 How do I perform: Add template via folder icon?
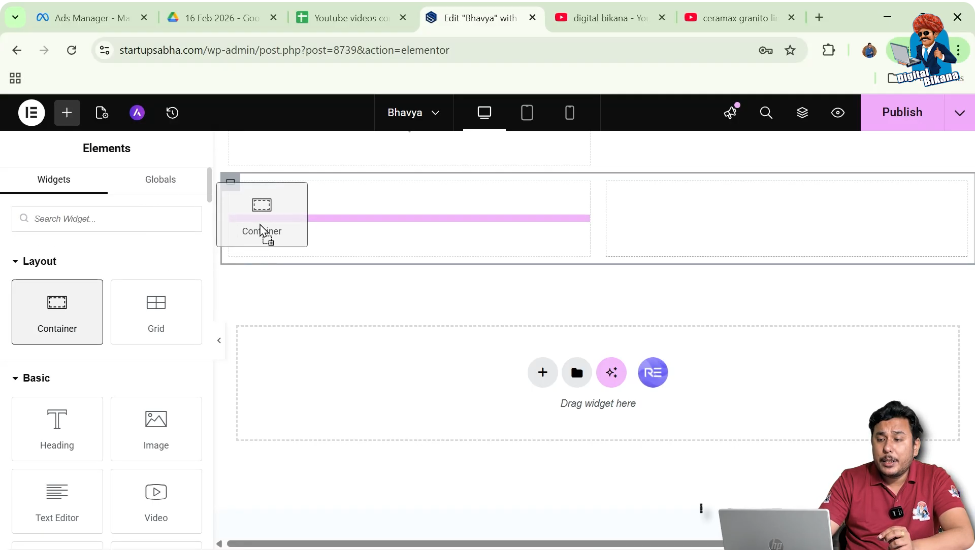576,373
